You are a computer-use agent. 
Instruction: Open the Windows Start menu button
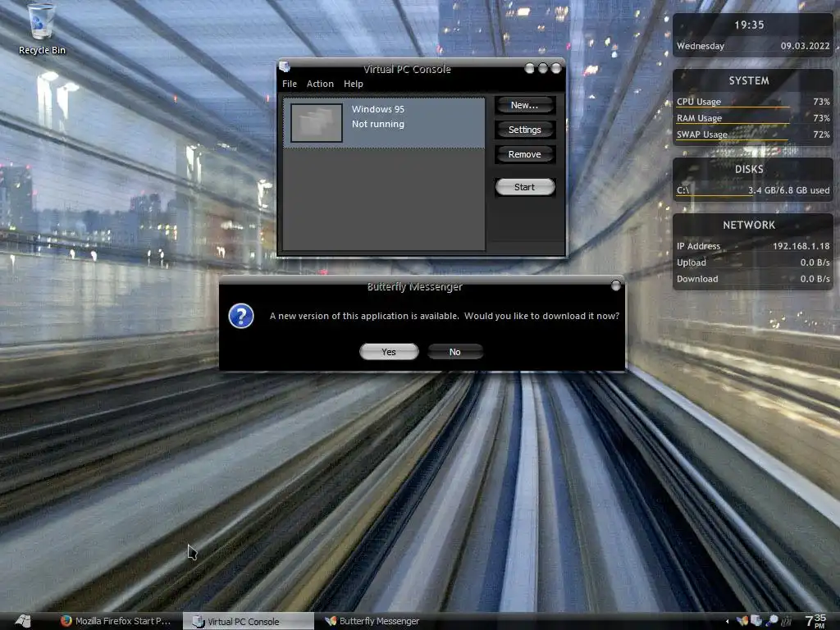coord(23,621)
